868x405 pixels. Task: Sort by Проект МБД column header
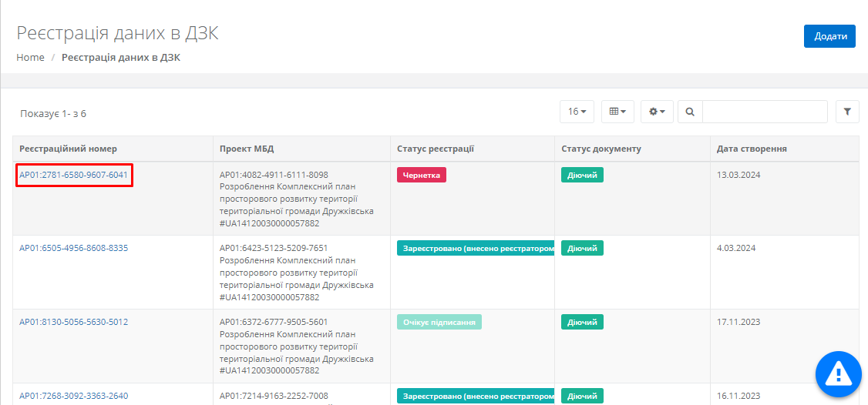tap(247, 149)
